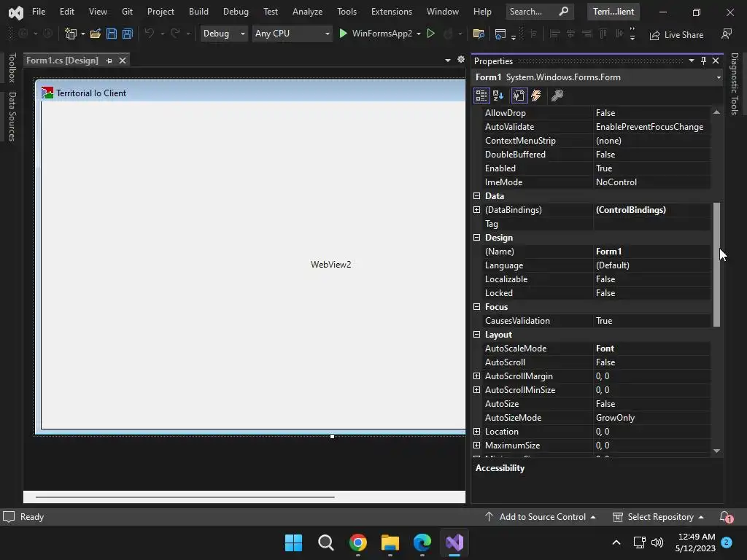Click the Live Share icon
The height and width of the screenshot is (560, 747).
point(654,35)
